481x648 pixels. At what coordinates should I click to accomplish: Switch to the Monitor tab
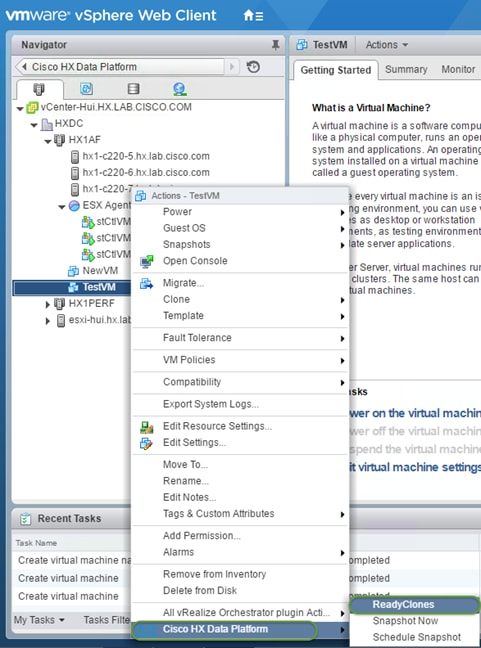tap(458, 69)
